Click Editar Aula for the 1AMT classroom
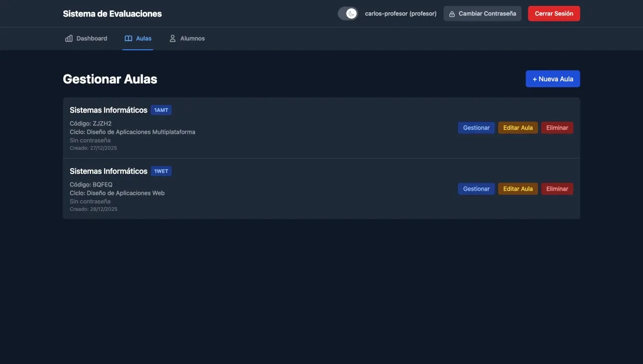 [518, 126]
